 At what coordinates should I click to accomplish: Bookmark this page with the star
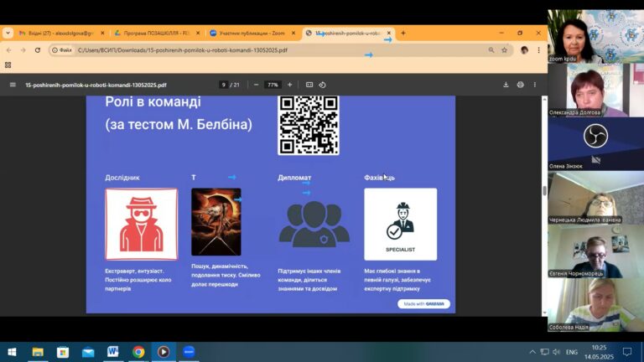click(x=504, y=50)
